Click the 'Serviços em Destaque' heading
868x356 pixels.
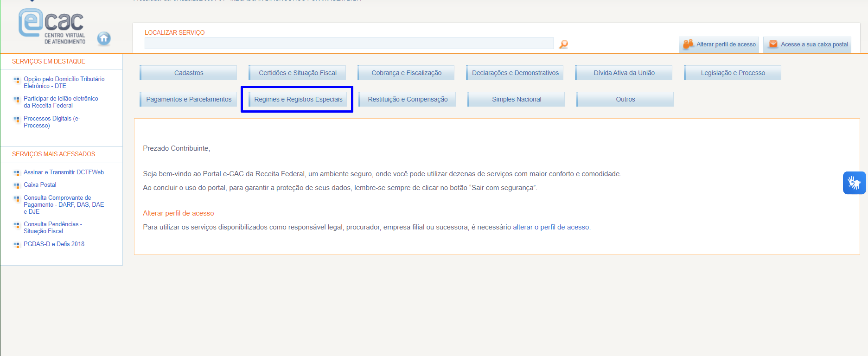pyautogui.click(x=49, y=61)
